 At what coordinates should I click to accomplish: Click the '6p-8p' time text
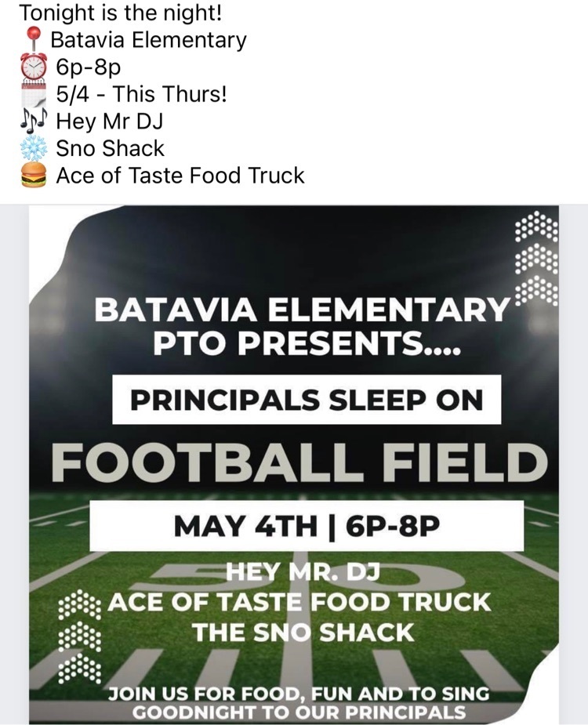(x=89, y=67)
